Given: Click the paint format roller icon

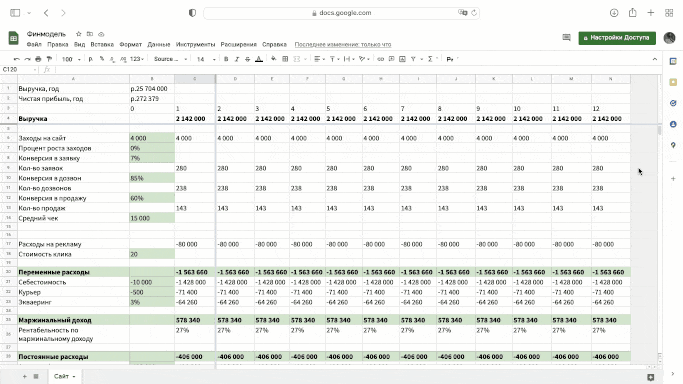Looking at the screenshot, I should [x=49, y=59].
